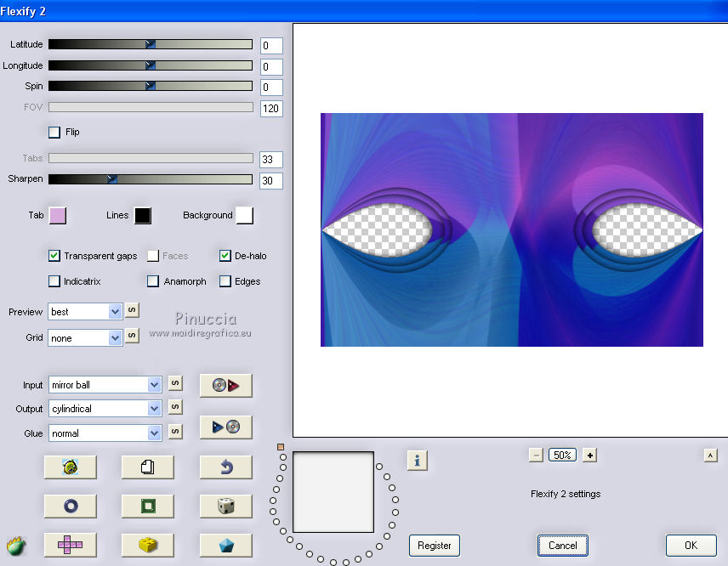The height and width of the screenshot is (566, 728).
Task: Enable the Flip checkbox
Action: click(x=54, y=133)
